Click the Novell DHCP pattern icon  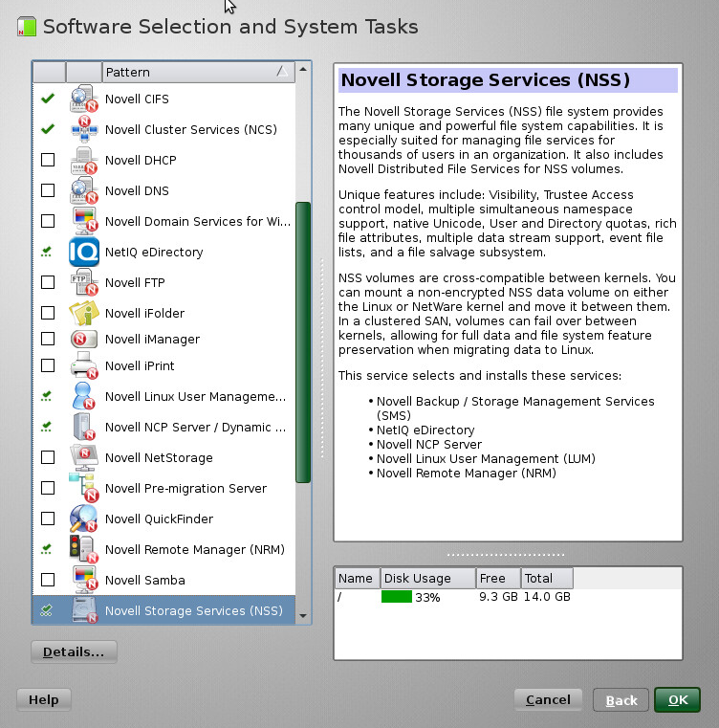pos(84,160)
